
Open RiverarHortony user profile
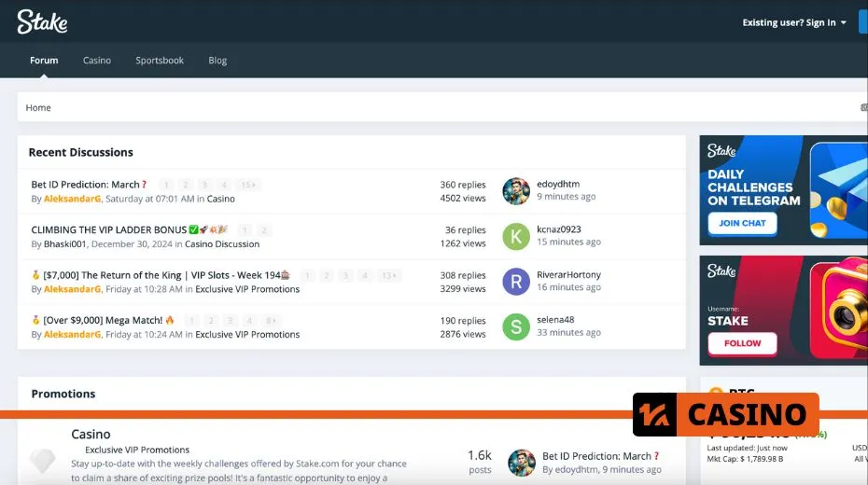tap(568, 275)
